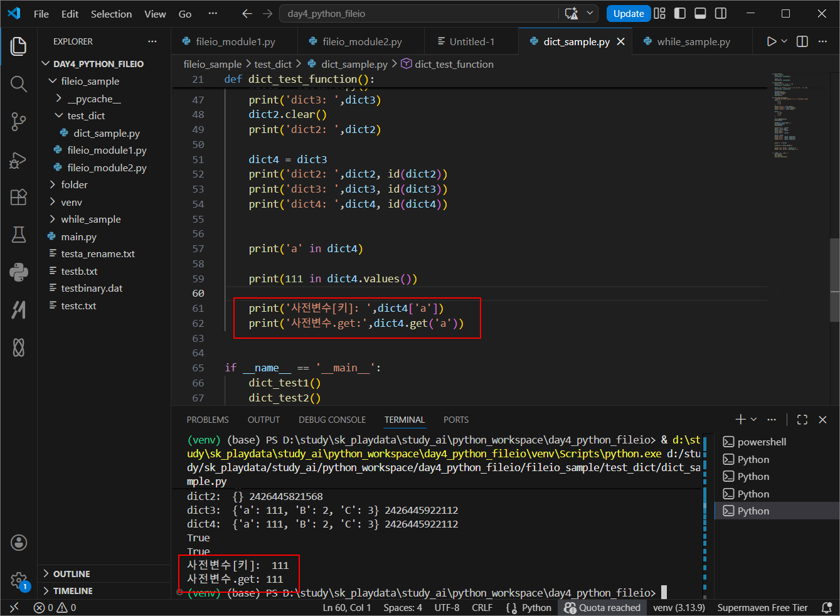
Task: Switch to the Untitled-1 tab
Action: 472,41
